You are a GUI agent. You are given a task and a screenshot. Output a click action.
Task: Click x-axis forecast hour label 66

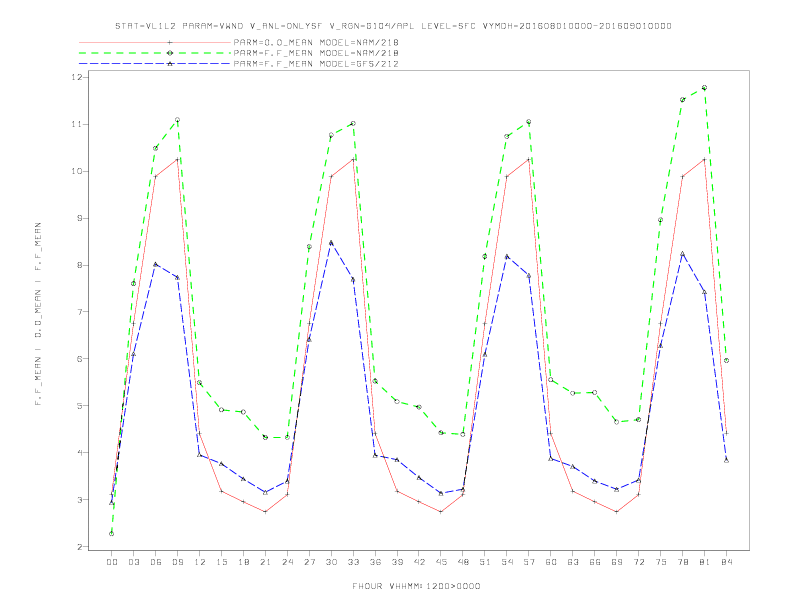(x=595, y=562)
